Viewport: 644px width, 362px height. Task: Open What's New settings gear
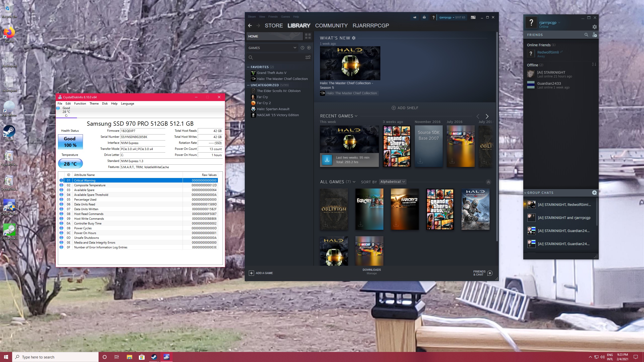(354, 38)
